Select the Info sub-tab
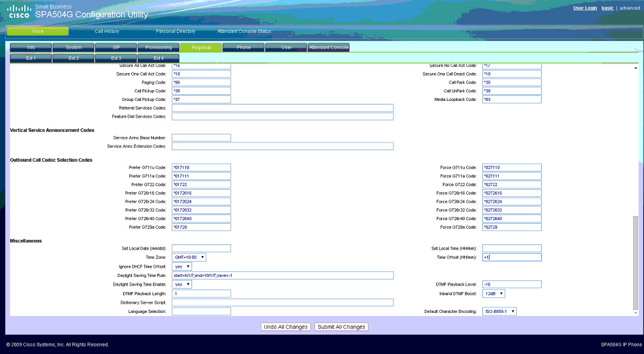The image size is (644, 354). [x=31, y=48]
